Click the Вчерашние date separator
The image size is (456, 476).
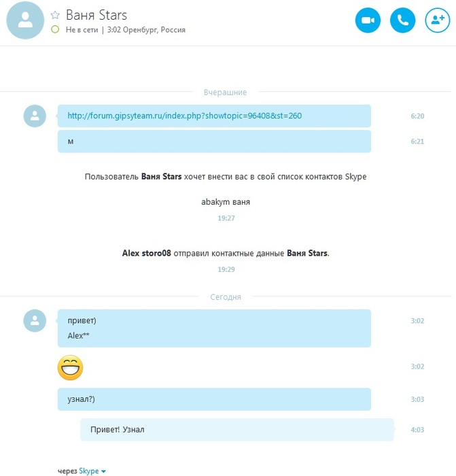click(225, 92)
